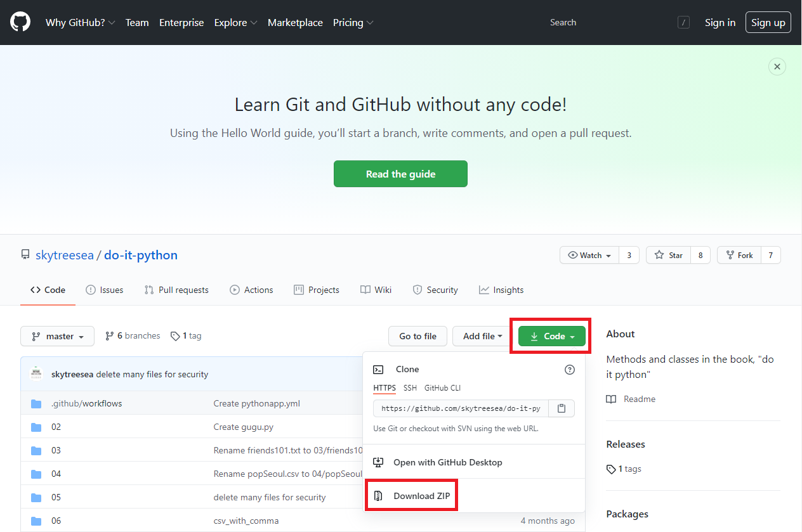The image size is (802, 532).
Task: Switch to the Insights tab
Action: point(501,290)
